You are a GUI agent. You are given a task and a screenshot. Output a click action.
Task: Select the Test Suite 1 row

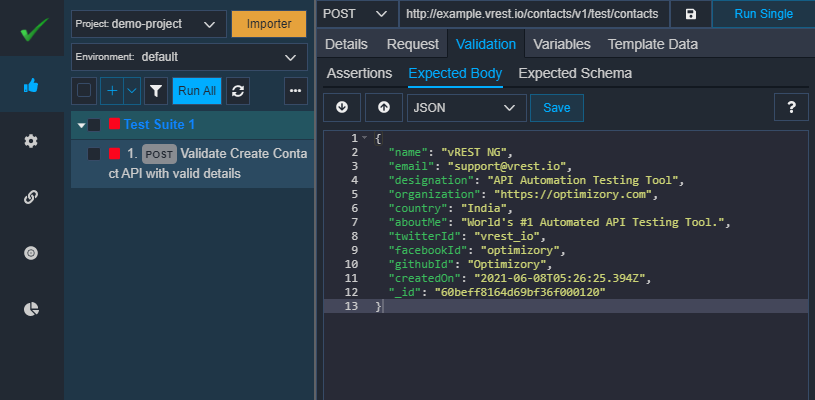click(192, 125)
